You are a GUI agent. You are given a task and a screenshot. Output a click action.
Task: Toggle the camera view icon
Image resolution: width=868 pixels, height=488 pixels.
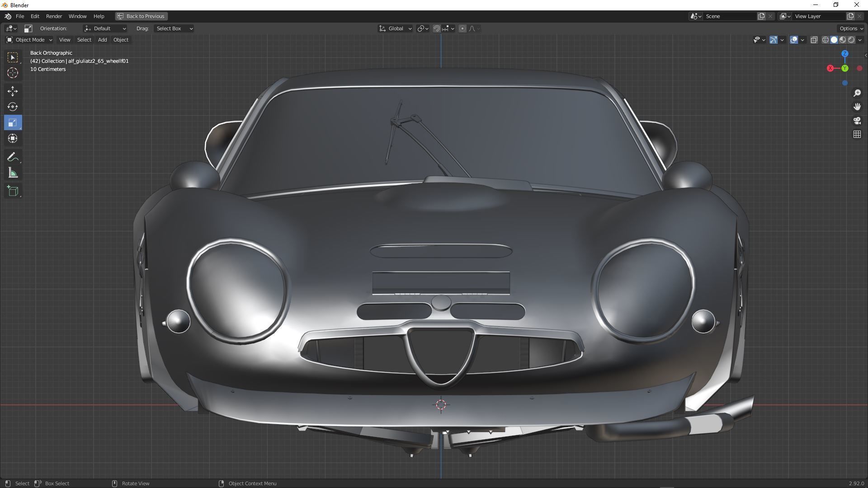tap(857, 121)
